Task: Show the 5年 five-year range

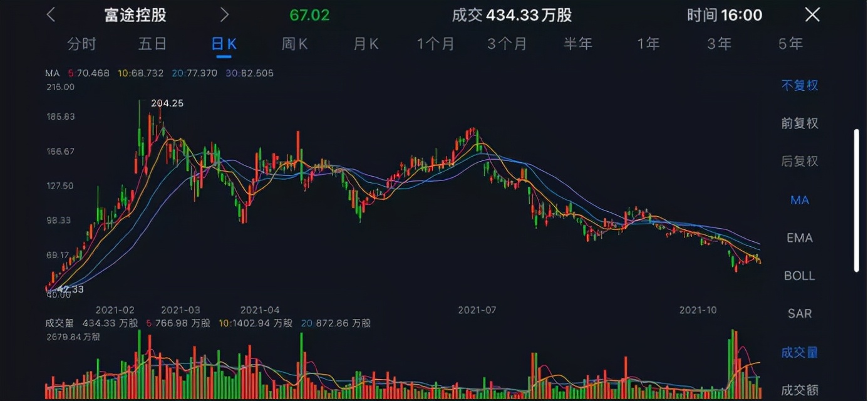Action: pos(790,44)
